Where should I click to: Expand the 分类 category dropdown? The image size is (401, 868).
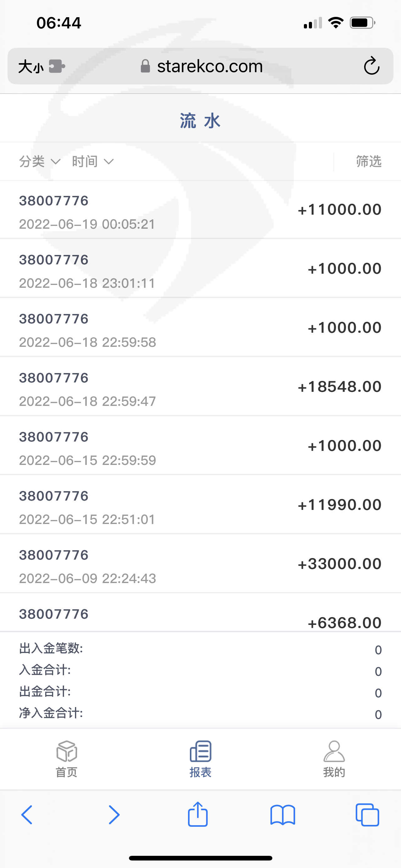pos(39,162)
